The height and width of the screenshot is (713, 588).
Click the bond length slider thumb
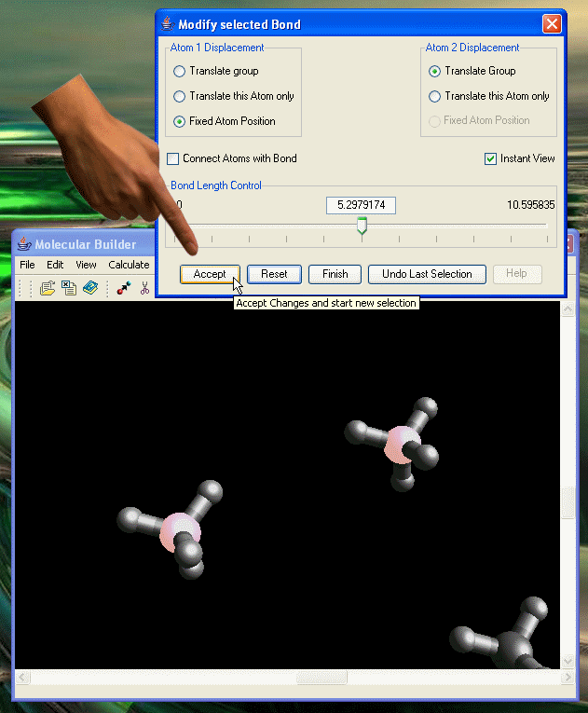(362, 226)
